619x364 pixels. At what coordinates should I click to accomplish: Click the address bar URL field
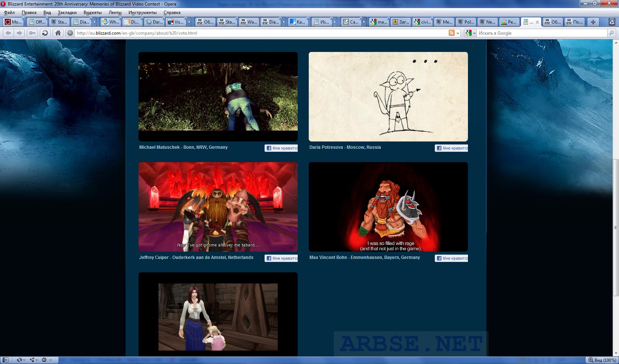tap(261, 33)
